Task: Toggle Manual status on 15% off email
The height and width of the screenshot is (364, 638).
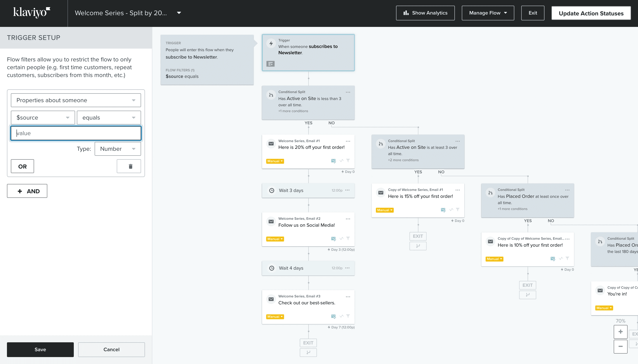Action: 384,210
